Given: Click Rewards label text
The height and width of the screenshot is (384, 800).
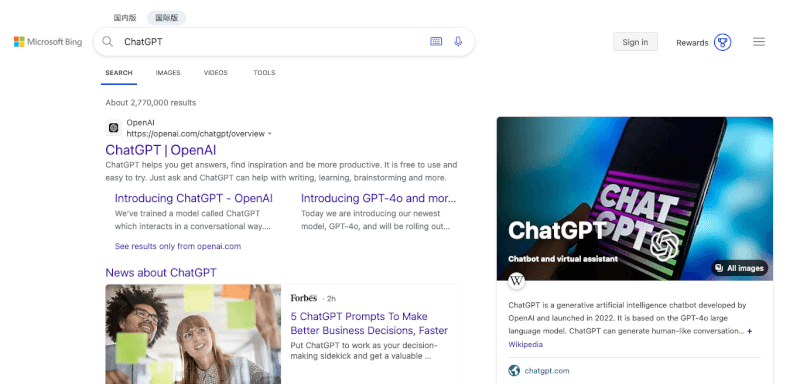Looking at the screenshot, I should pos(692,43).
